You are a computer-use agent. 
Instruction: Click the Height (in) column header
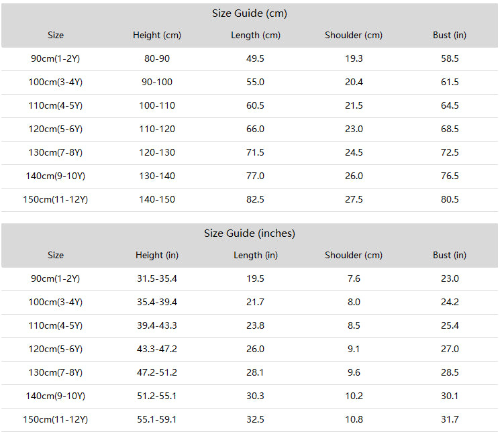[157, 255]
